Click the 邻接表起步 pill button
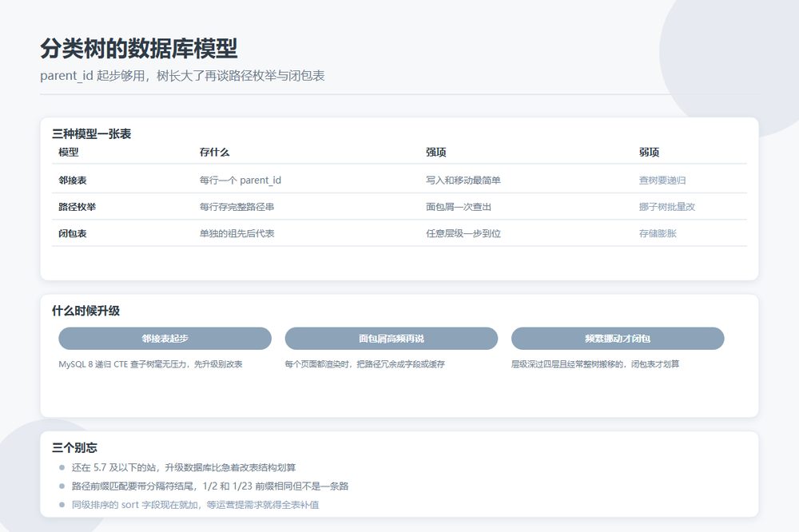Viewport: 799px width, 532px height. (x=165, y=339)
